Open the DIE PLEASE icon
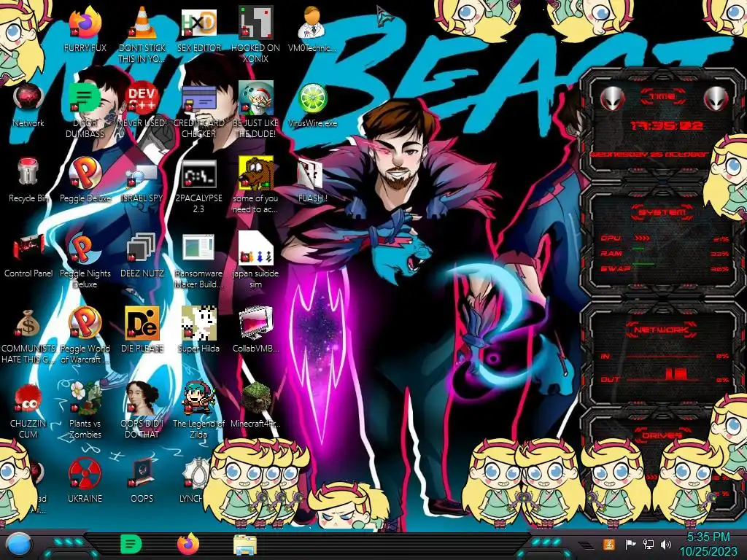The image size is (747, 560). pyautogui.click(x=142, y=323)
